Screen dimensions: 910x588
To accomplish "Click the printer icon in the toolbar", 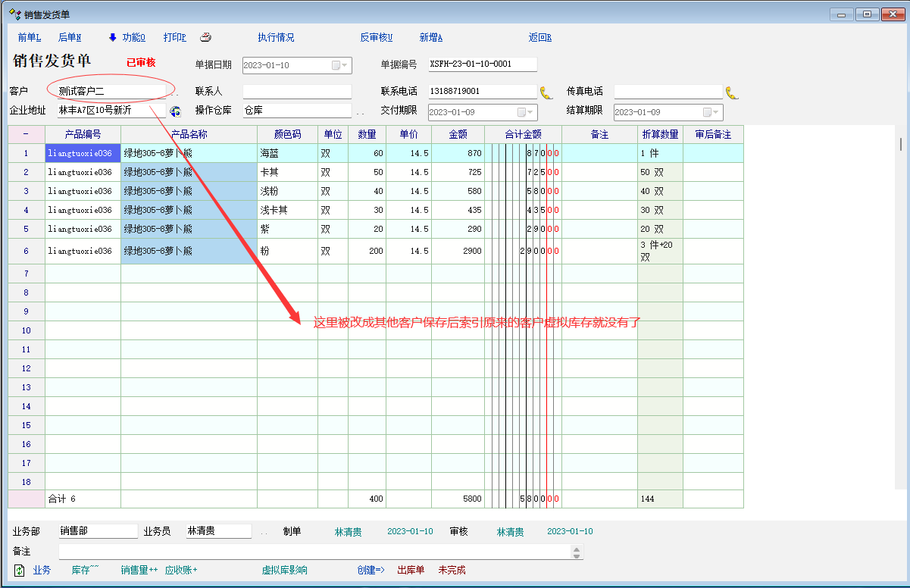I will click(205, 37).
